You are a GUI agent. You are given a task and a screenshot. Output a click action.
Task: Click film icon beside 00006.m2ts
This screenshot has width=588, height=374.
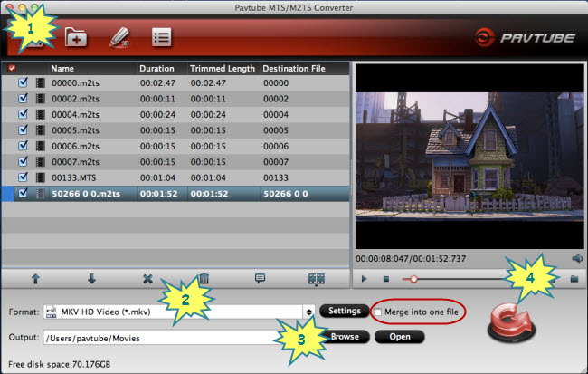(x=41, y=146)
